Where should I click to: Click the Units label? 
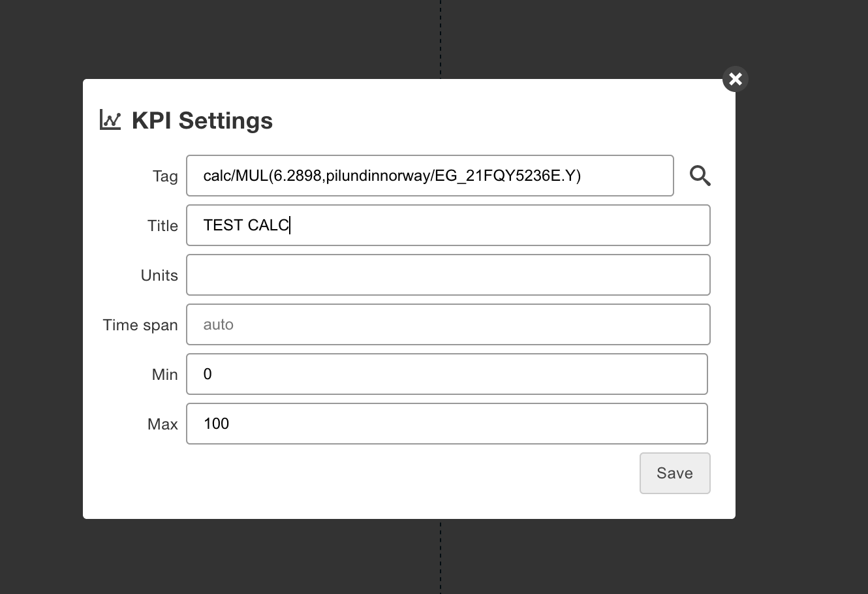coord(159,275)
